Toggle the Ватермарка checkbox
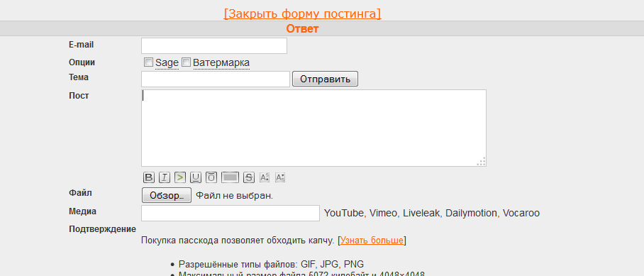Screen dimensions: 644x276 186,62
